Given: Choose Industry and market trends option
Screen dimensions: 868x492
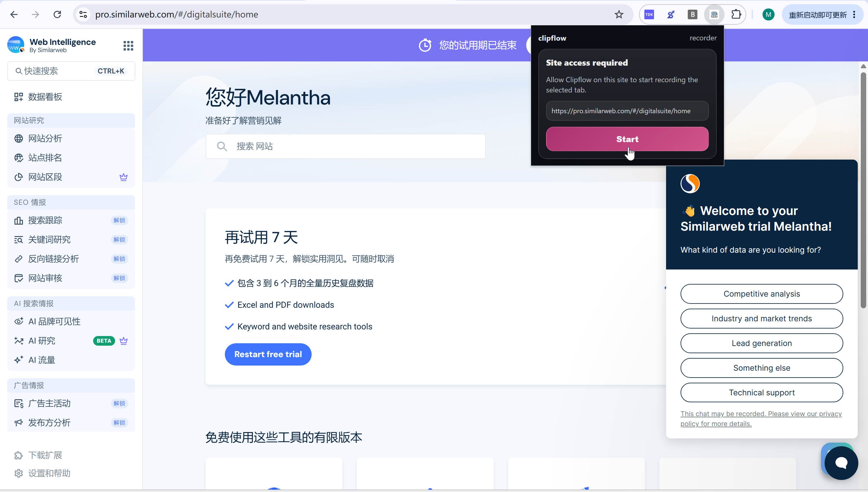Looking at the screenshot, I should click(762, 318).
